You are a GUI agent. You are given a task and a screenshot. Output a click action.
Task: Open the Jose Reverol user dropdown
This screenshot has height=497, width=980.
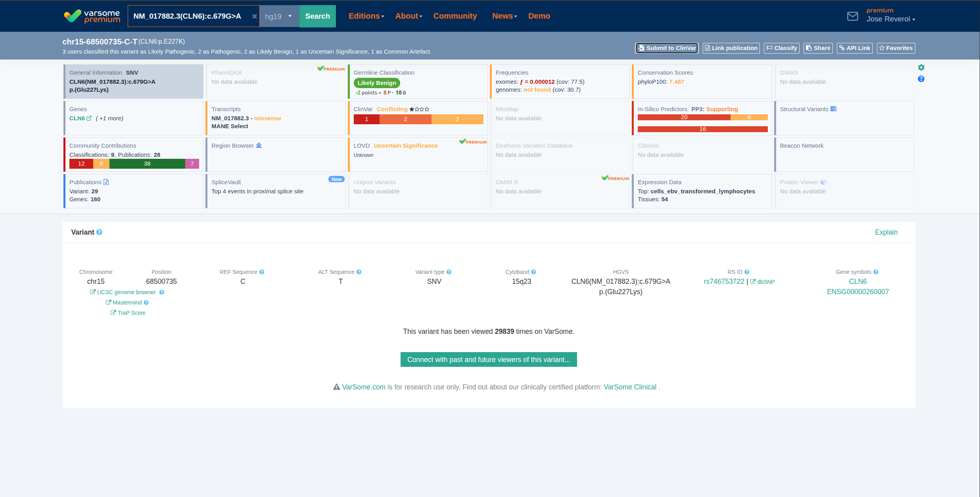890,19
